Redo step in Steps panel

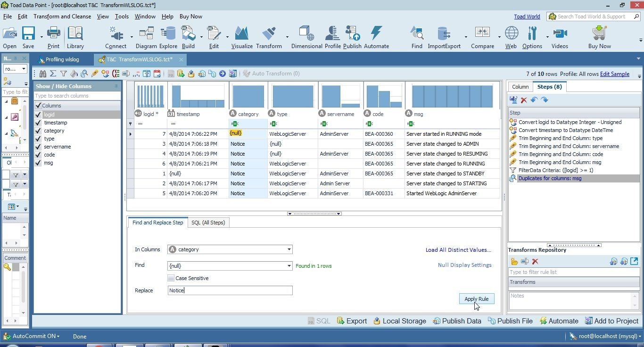point(545,100)
